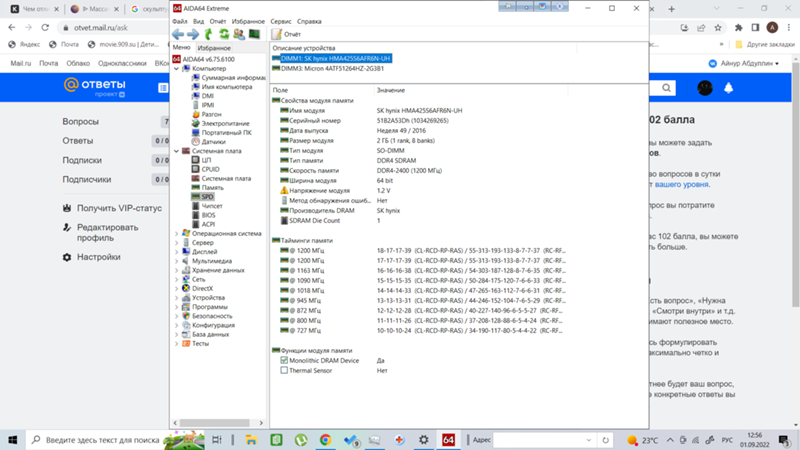Expand the Тесты tree node
Screen dimensions: 800x450
tap(177, 344)
